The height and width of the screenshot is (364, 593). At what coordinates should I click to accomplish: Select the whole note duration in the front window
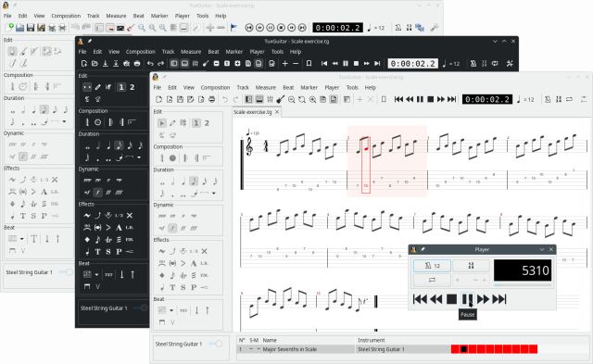point(162,182)
